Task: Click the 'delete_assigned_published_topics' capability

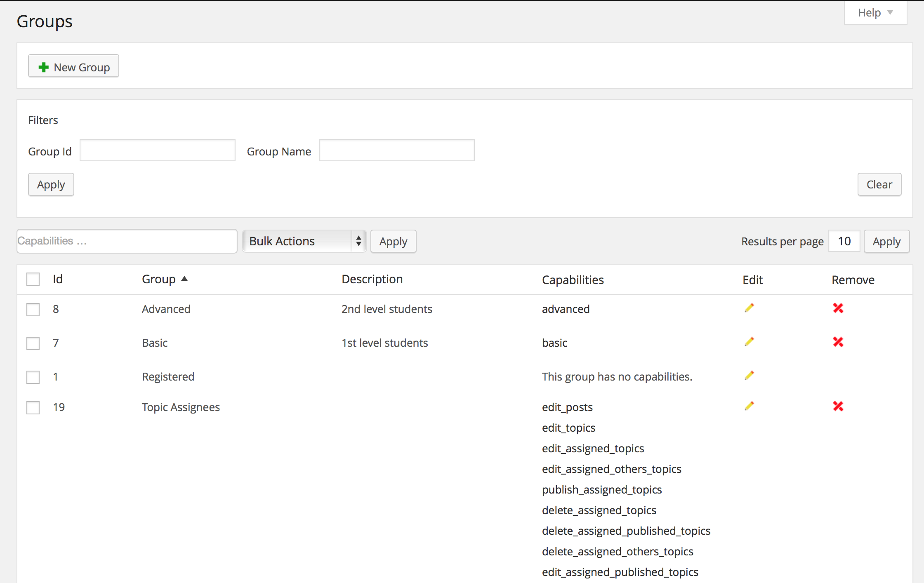Action: click(626, 531)
